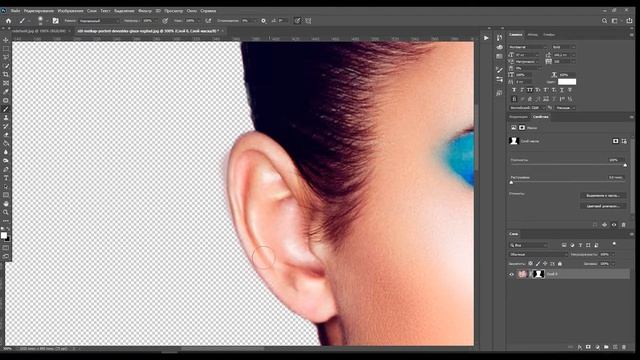
Task: Apply mask icon in Properties panel
Action: [604, 225]
